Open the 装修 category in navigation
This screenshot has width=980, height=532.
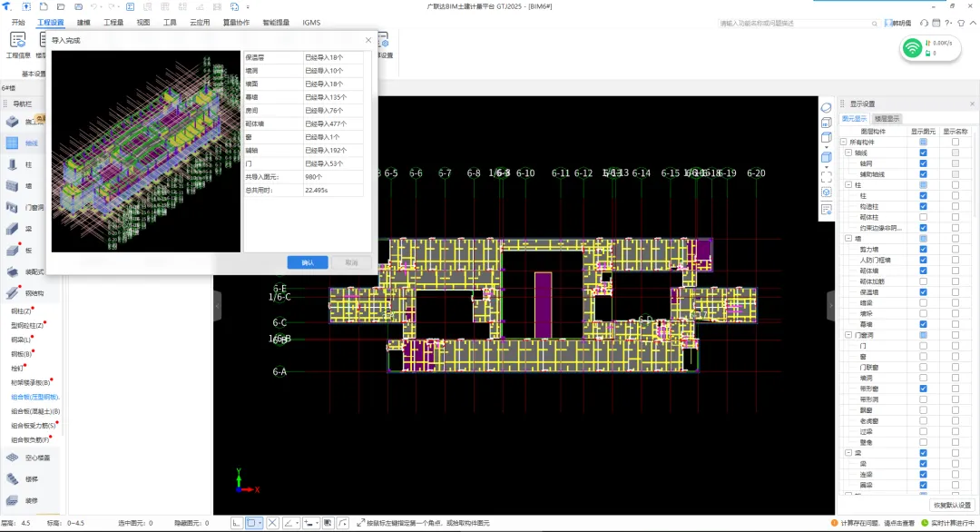tap(31, 500)
